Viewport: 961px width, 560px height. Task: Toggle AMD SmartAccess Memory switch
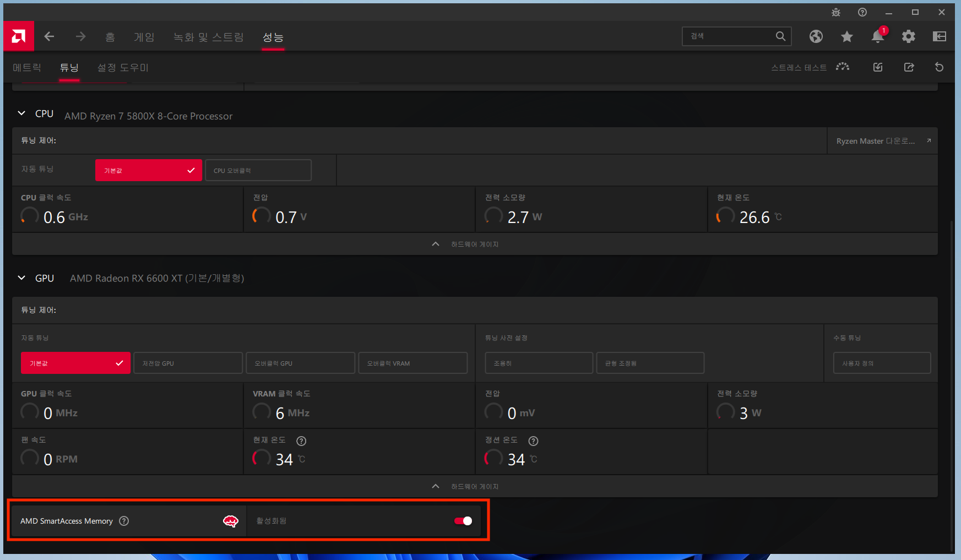click(463, 521)
